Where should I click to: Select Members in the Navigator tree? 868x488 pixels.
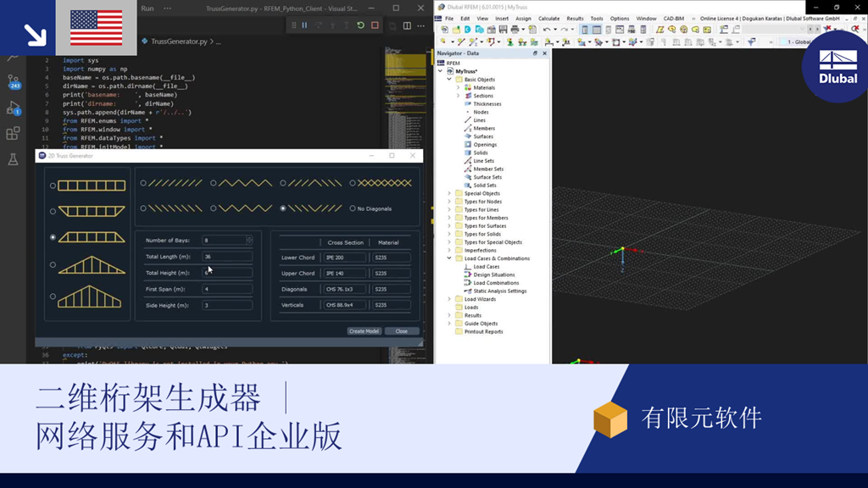click(x=484, y=129)
